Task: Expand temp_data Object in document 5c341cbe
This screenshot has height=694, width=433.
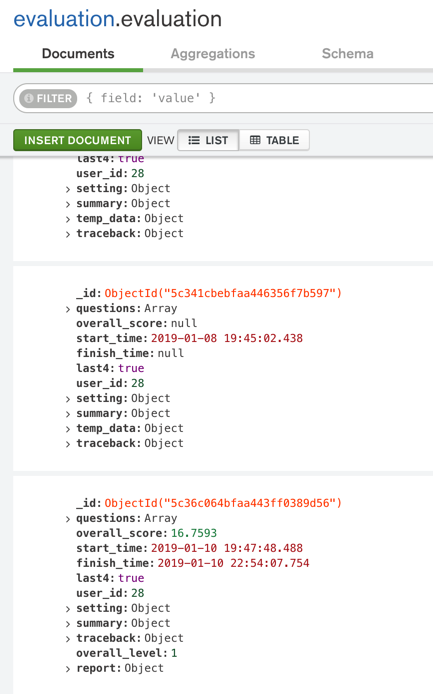Action: coord(68,429)
